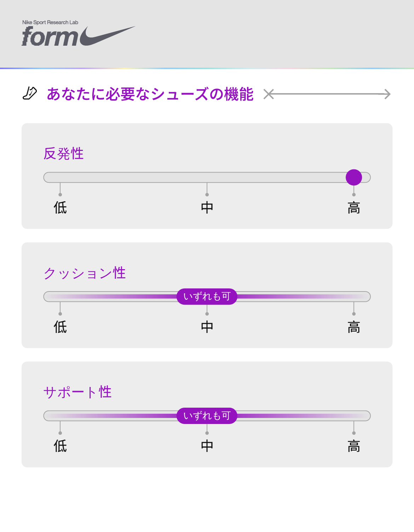Click the 中 label under クッション性
The width and height of the screenshot is (414, 532).
pyautogui.click(x=207, y=327)
